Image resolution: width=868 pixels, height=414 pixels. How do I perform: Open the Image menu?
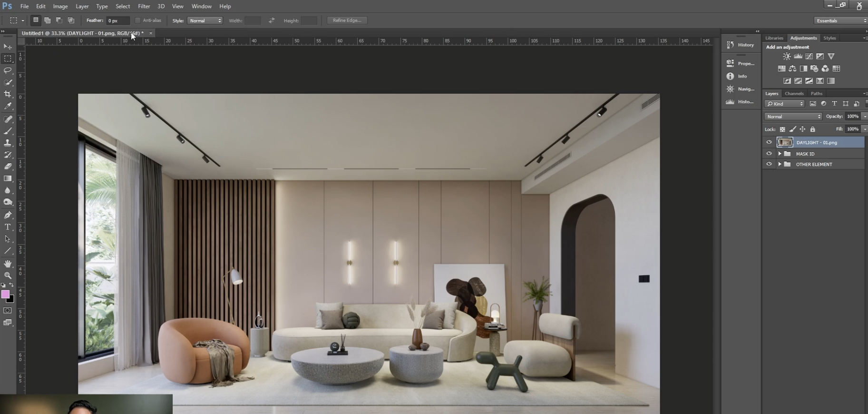(x=60, y=6)
